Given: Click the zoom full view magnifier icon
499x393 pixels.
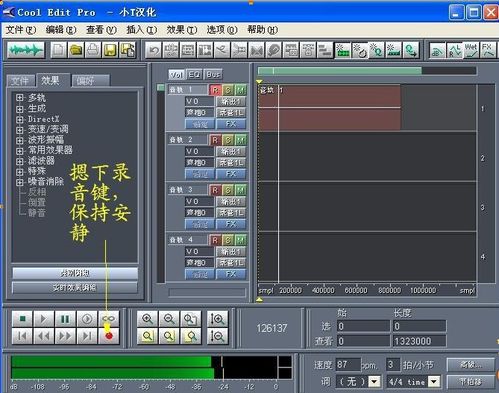Looking at the screenshot, I should [x=191, y=319].
